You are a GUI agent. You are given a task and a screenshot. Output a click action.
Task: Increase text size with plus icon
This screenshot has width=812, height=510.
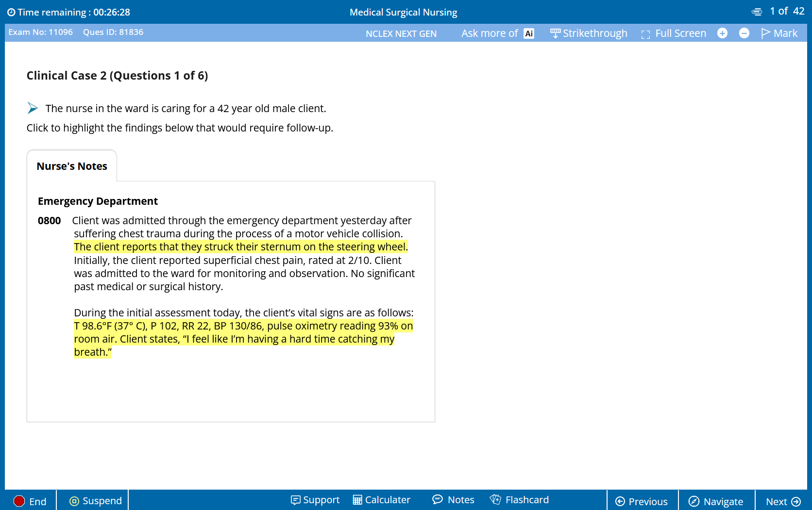(x=722, y=33)
